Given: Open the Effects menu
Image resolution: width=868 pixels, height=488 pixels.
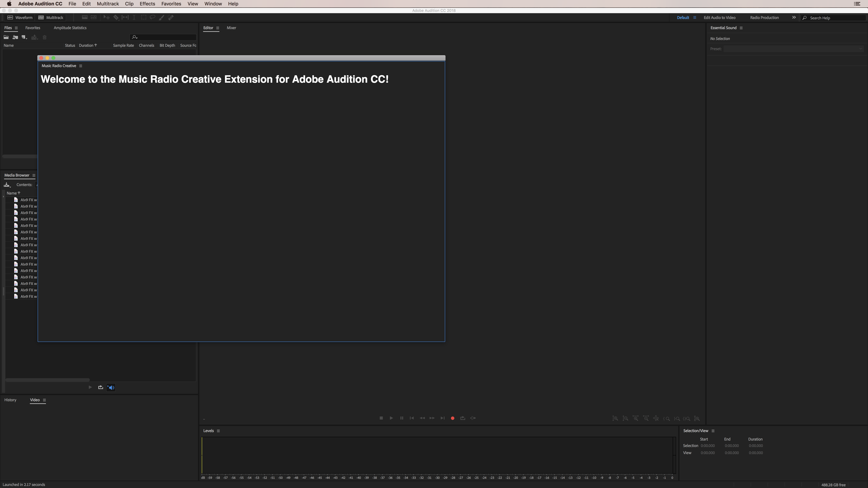Looking at the screenshot, I should tap(147, 4).
